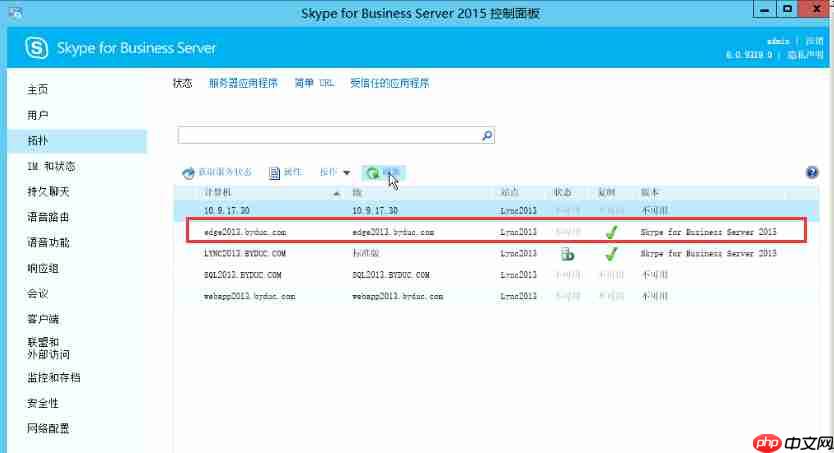Go to 主页 (Home) in the sidebar
Viewport: 834px width, 453px height.
click(x=38, y=89)
